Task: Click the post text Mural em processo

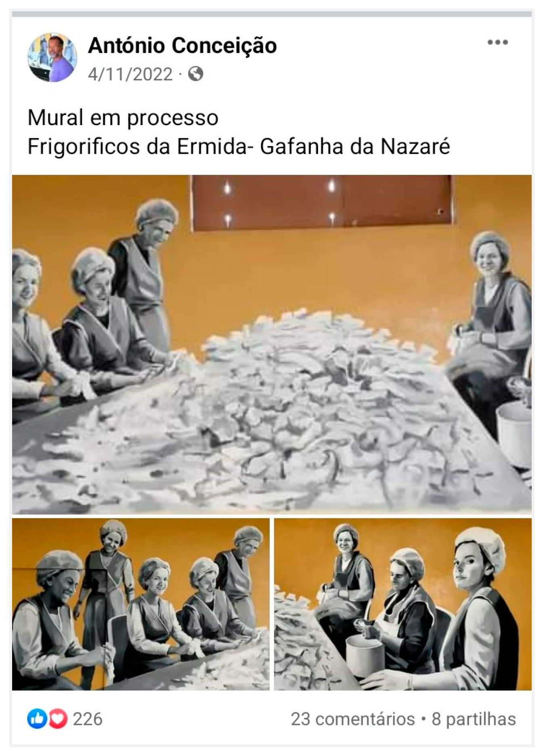Action: [x=123, y=118]
